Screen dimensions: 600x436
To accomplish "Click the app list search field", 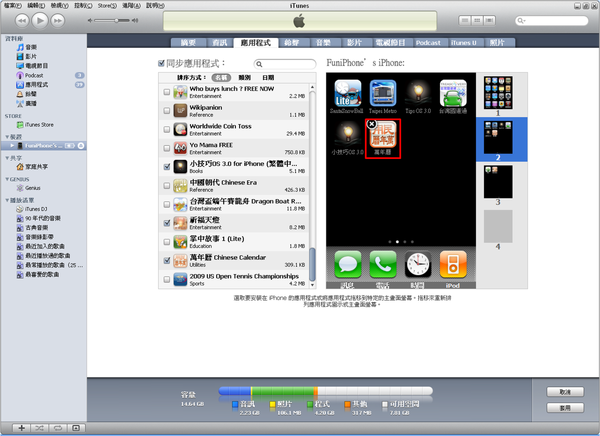I will pos(285,64).
